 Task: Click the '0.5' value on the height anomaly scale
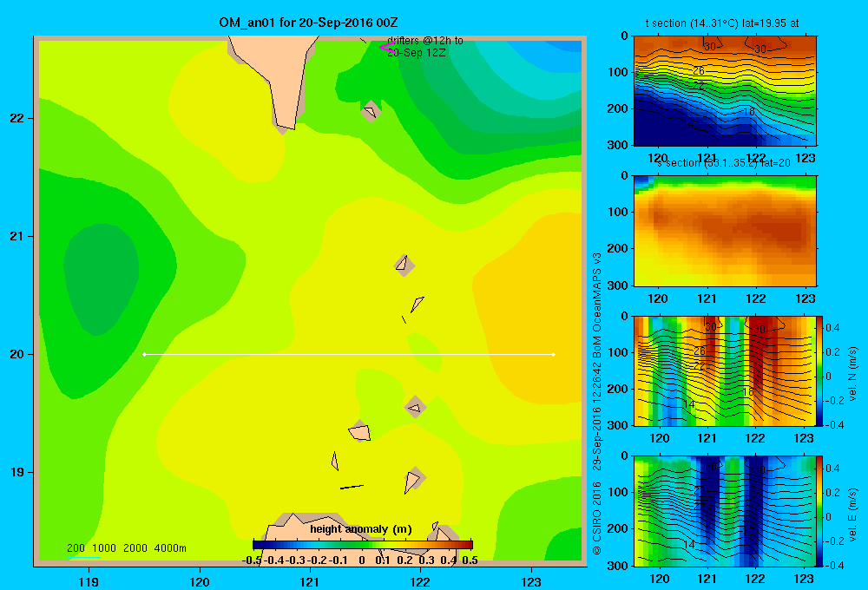[470, 560]
